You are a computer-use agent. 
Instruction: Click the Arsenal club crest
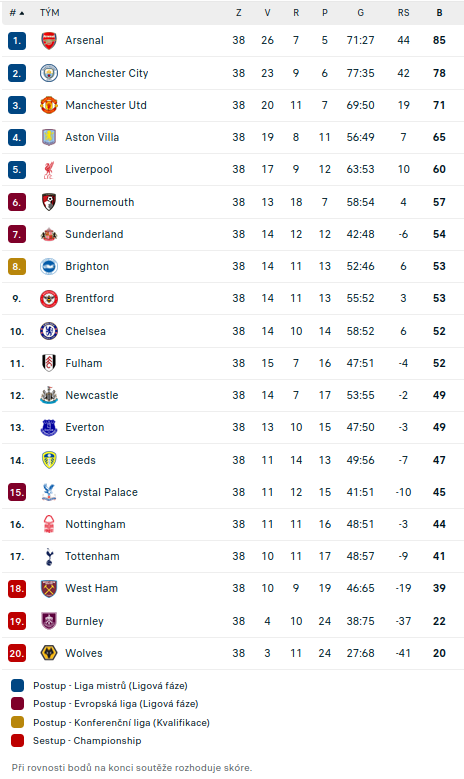[x=49, y=41]
